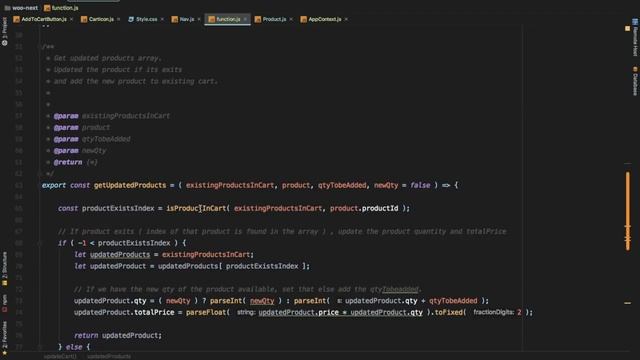Click the newQty = false default parameter
The height and width of the screenshot is (360, 640).
[x=402, y=185]
